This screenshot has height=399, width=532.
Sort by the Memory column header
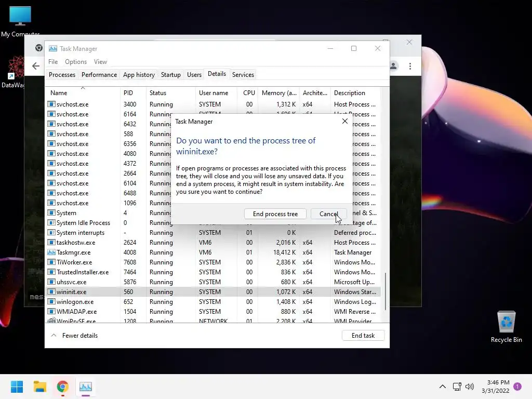coord(279,92)
